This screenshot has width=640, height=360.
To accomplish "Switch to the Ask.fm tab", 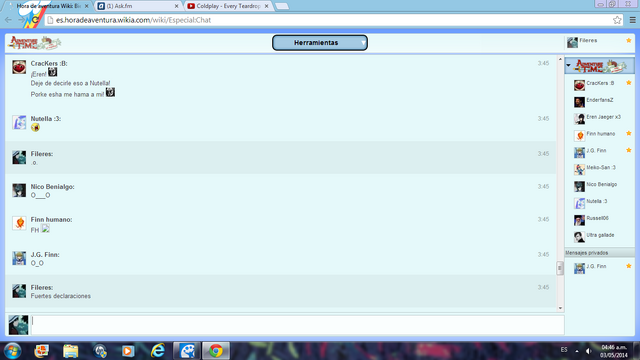I will tap(138, 6).
